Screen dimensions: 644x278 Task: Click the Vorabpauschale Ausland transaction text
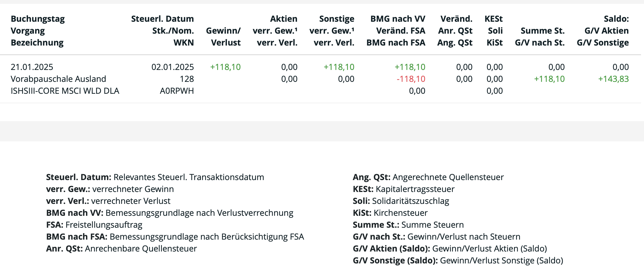58,79
